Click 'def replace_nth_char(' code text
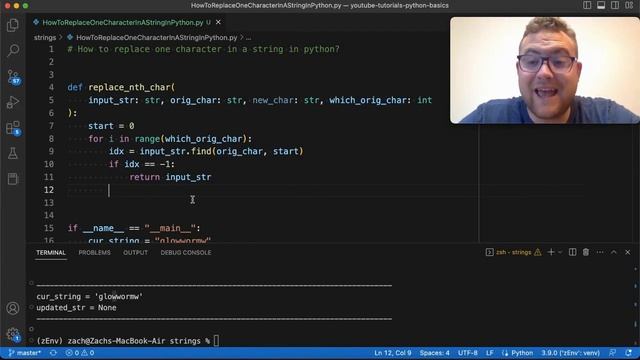Viewport: 640px width, 360px height. pyautogui.click(x=121, y=87)
